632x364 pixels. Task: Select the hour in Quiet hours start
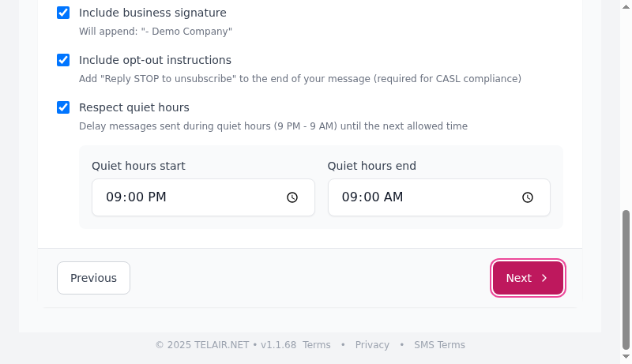click(114, 197)
